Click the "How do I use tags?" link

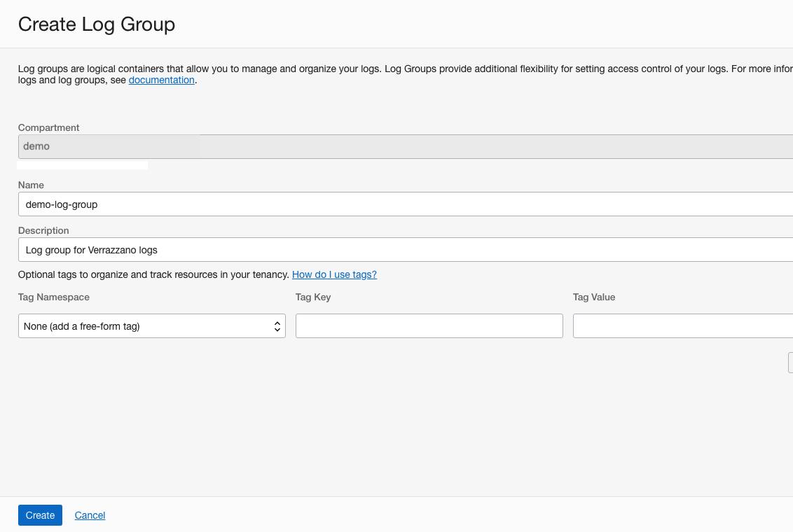tap(334, 274)
